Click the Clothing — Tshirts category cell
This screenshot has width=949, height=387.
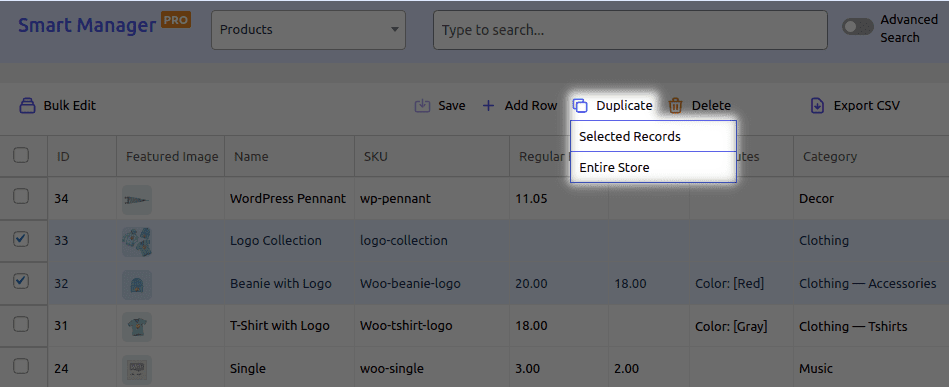click(871, 326)
